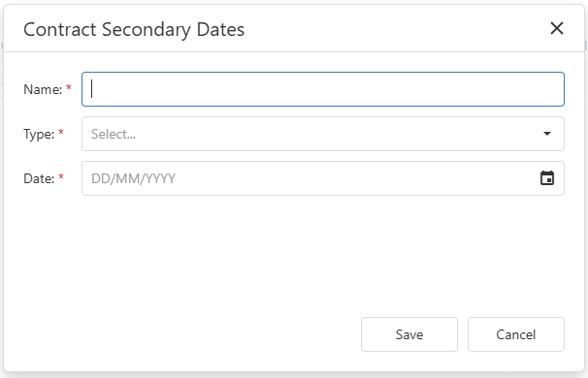Expand the Type dropdown arrow
The width and height of the screenshot is (588, 378).
point(547,134)
